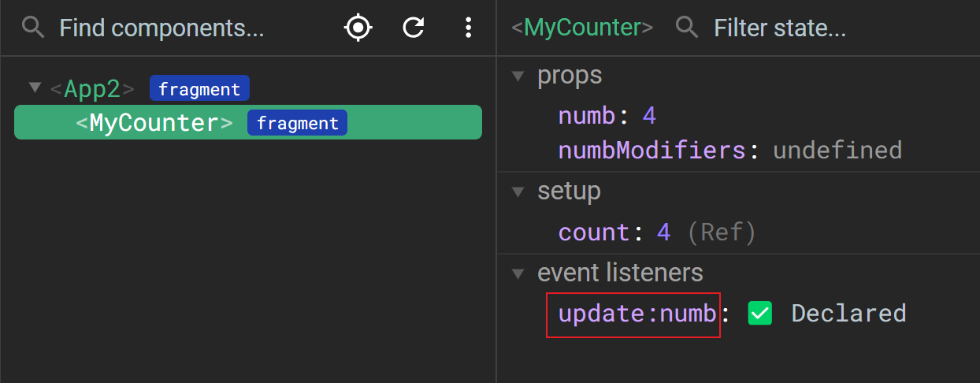Click the numb prop value 4
Viewport: 980px width, 383px height.
coord(649,117)
